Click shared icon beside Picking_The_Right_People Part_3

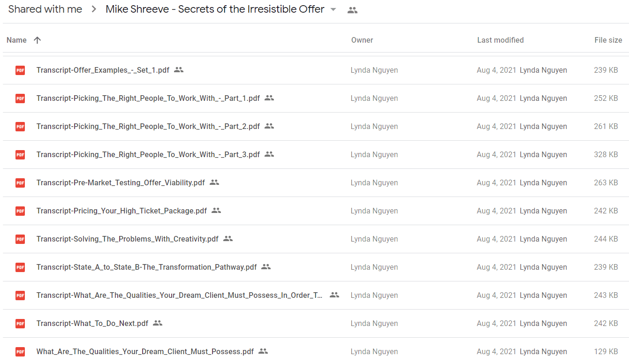(x=269, y=154)
